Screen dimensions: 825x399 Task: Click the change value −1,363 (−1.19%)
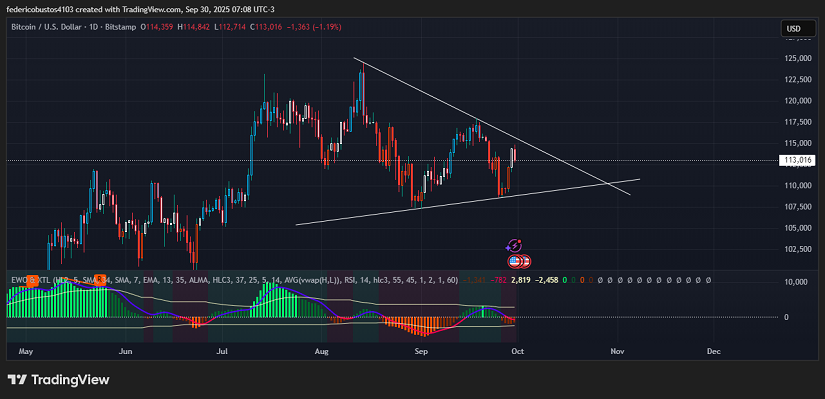point(314,26)
